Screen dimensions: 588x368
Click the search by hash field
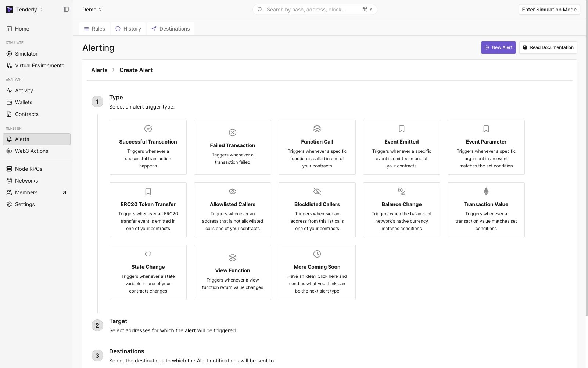click(x=315, y=10)
